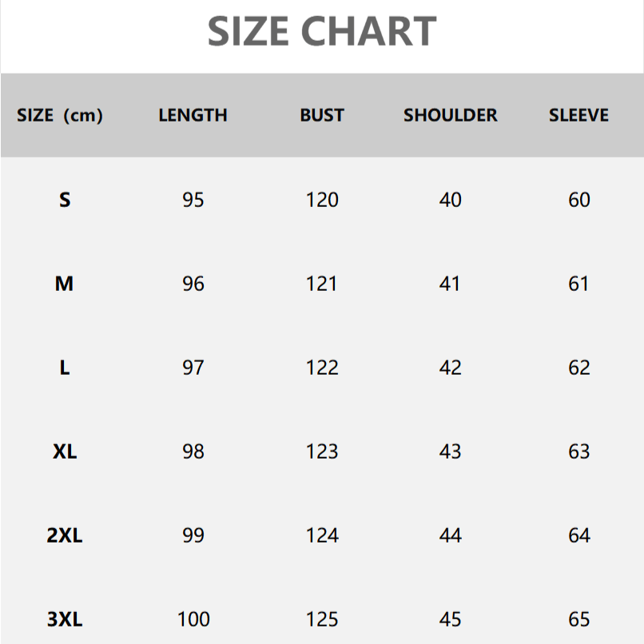This screenshot has height=644, width=644.
Task: Select the SIZE (cm) column header
Action: [x=60, y=115]
